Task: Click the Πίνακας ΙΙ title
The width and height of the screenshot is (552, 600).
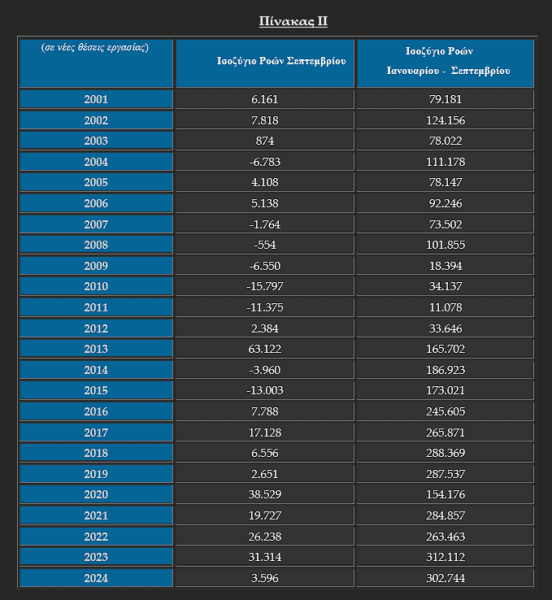Action: tap(293, 21)
